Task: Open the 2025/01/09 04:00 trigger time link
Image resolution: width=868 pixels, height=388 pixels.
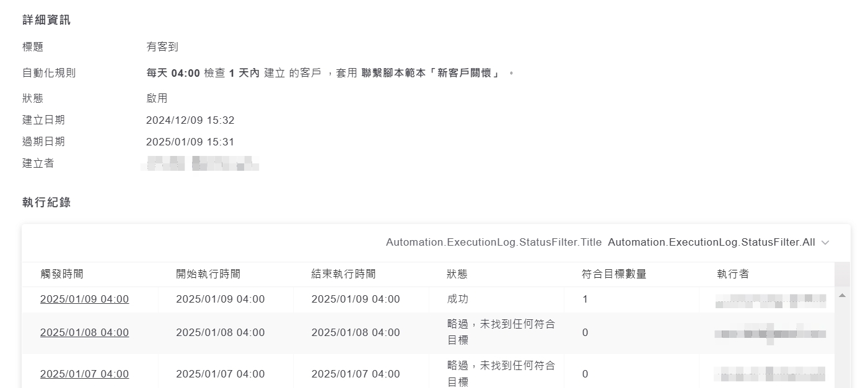Action: 84,300
